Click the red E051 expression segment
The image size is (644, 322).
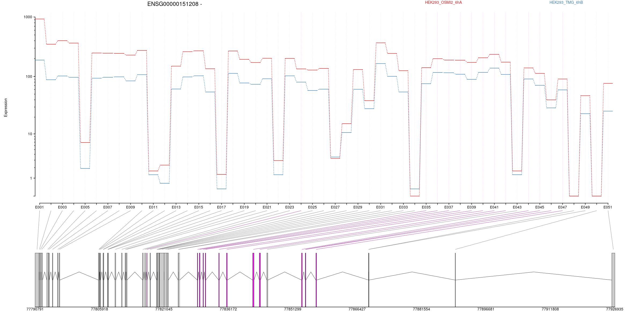click(608, 83)
